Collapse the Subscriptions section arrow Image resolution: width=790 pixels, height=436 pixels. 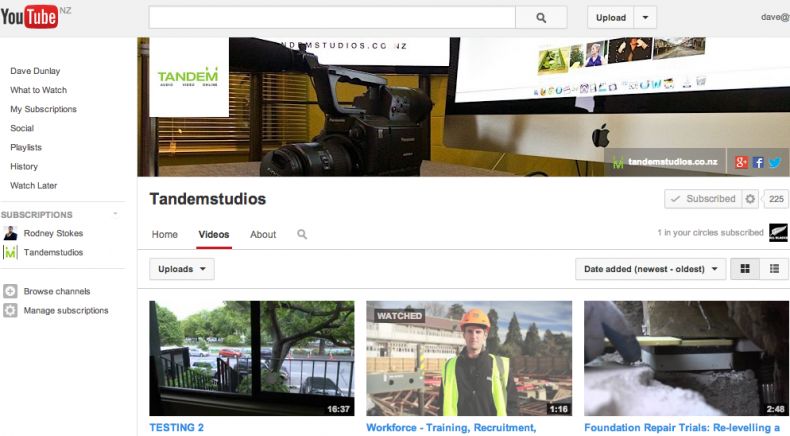coord(115,214)
